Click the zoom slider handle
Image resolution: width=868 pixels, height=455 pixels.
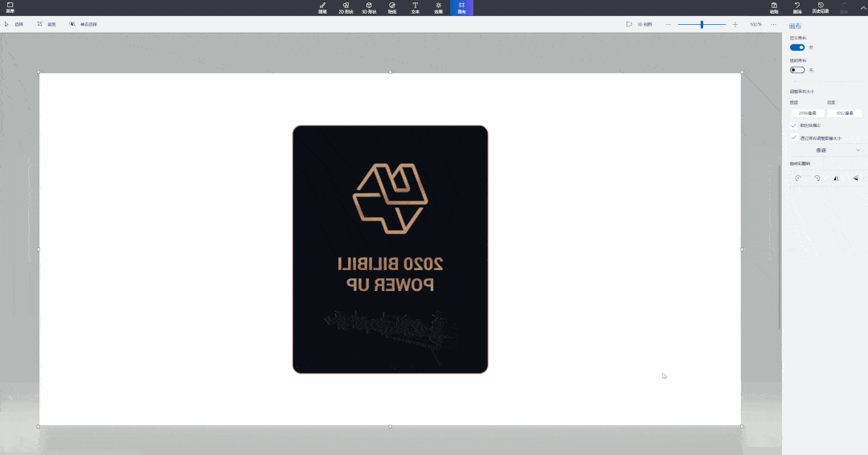pos(702,25)
